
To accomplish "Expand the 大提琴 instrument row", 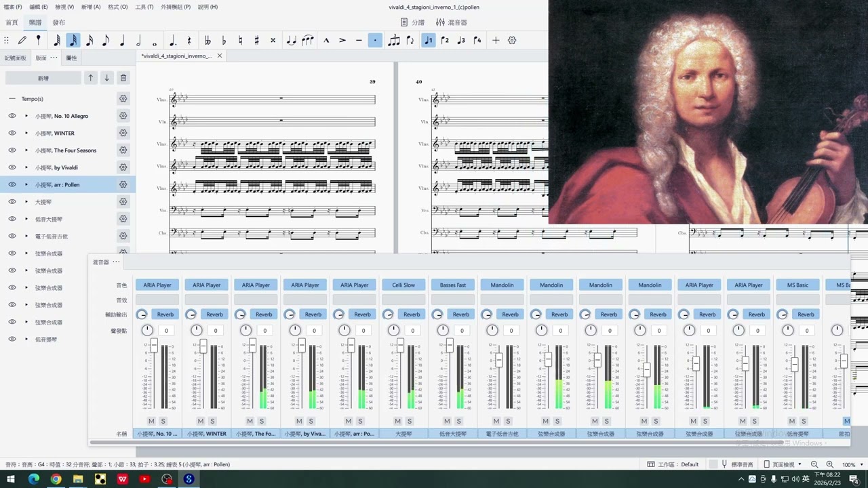I will click(26, 202).
